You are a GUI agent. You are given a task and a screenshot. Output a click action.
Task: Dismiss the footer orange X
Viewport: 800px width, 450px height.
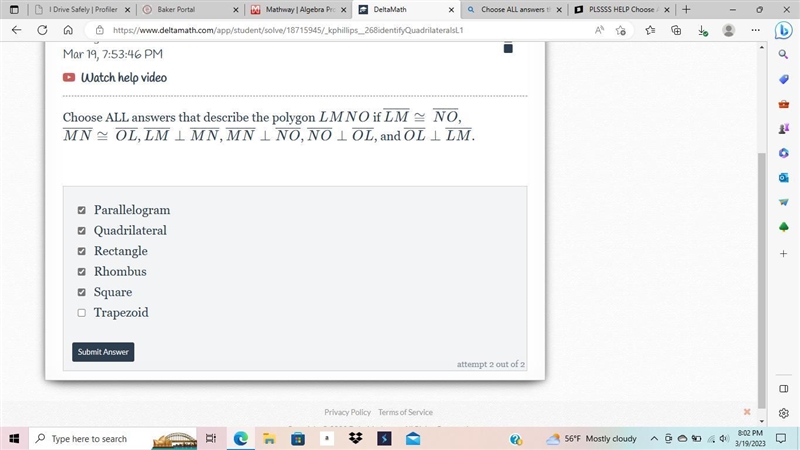(747, 412)
